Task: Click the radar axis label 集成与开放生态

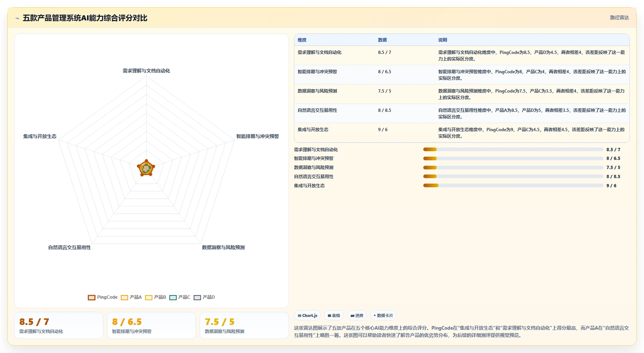Action: point(40,136)
